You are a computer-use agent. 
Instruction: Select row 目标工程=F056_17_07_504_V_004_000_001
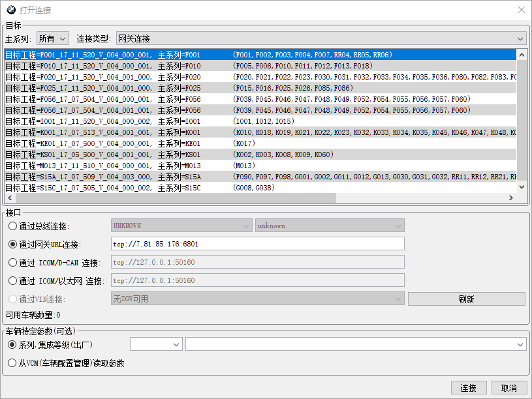pos(260,99)
